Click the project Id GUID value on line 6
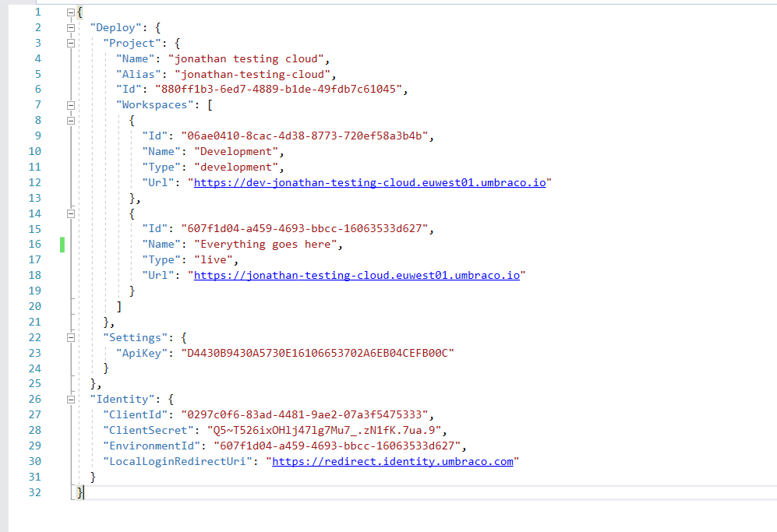The image size is (777, 532). coord(278,89)
